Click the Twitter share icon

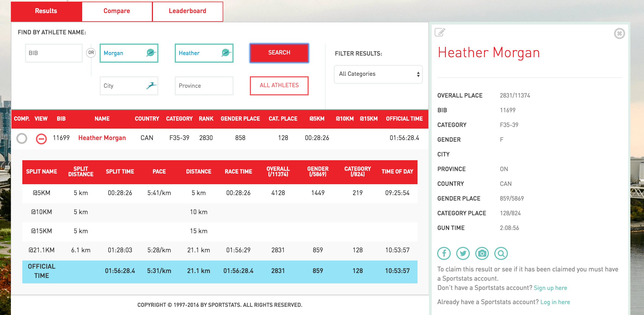point(463,253)
